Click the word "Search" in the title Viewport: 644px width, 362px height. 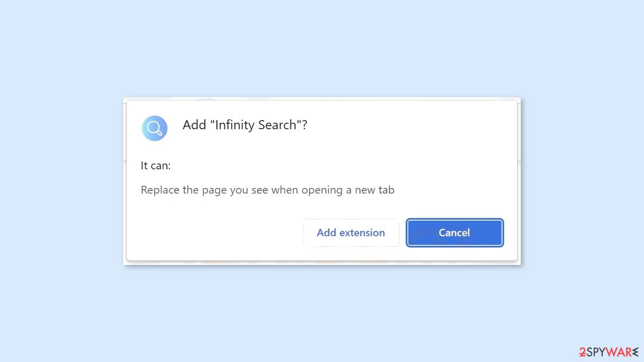click(277, 125)
